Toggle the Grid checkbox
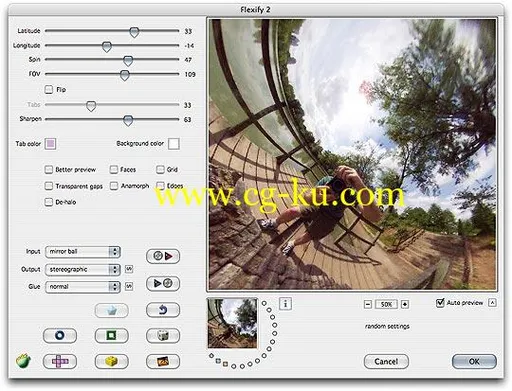Image resolution: width=512 pixels, height=391 pixels. [x=160, y=170]
